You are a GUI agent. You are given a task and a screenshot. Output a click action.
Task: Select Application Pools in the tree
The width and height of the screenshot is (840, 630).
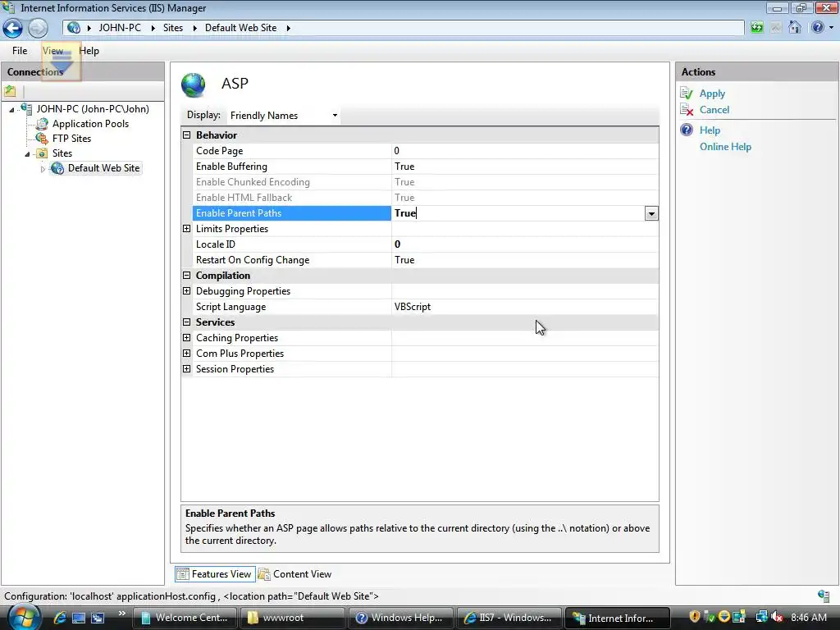[x=90, y=124]
